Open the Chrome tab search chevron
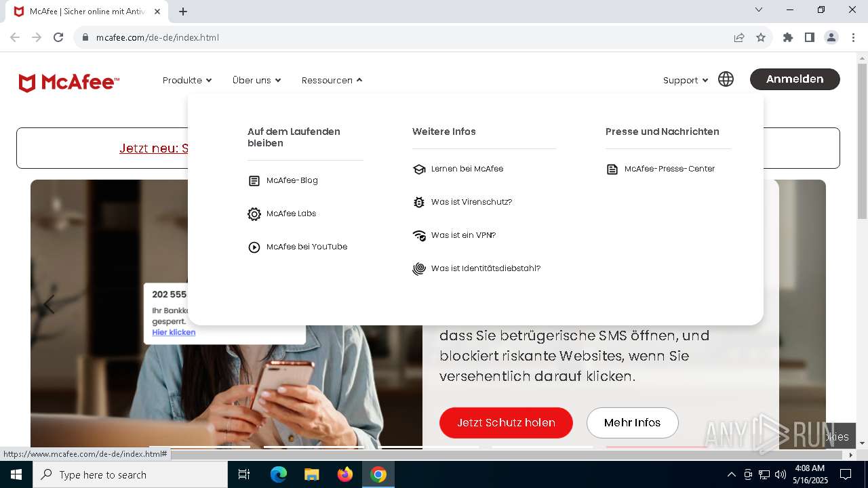 pyautogui.click(x=759, y=9)
